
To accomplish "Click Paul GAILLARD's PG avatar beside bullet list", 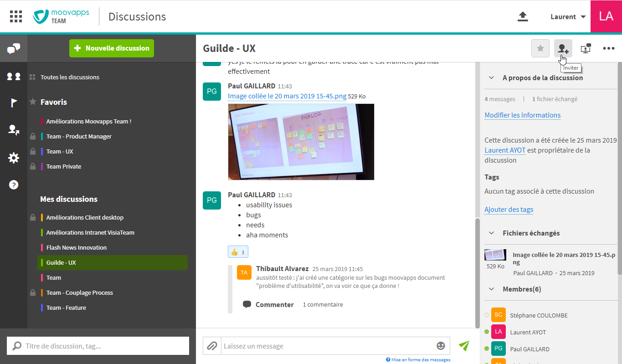I will pos(212,200).
